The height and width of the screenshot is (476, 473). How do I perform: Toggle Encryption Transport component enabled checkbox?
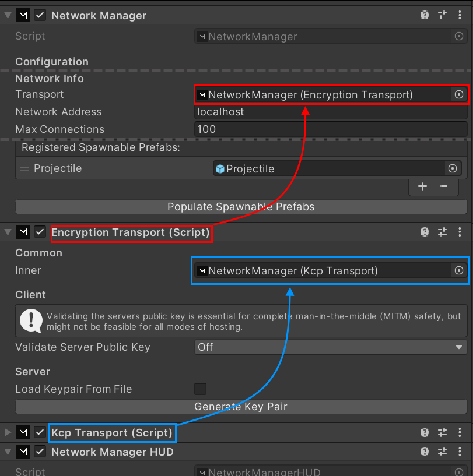coord(40,232)
